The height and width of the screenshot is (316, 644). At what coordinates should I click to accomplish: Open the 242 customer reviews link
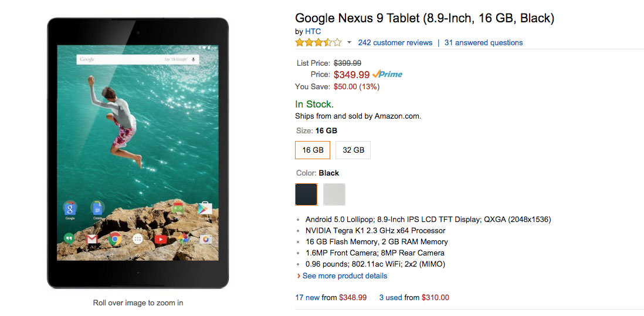click(x=395, y=42)
